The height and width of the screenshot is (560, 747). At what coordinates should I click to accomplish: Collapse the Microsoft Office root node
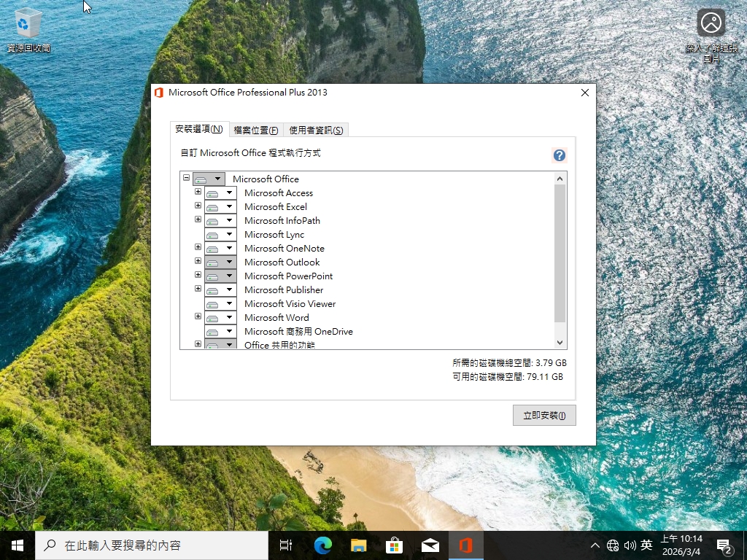click(x=187, y=177)
